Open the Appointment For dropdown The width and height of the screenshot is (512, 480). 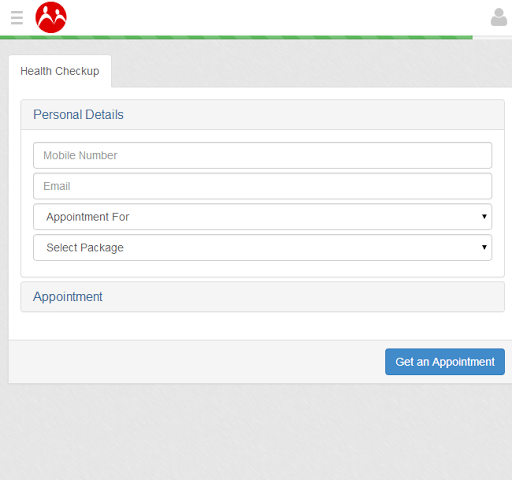pos(262,217)
